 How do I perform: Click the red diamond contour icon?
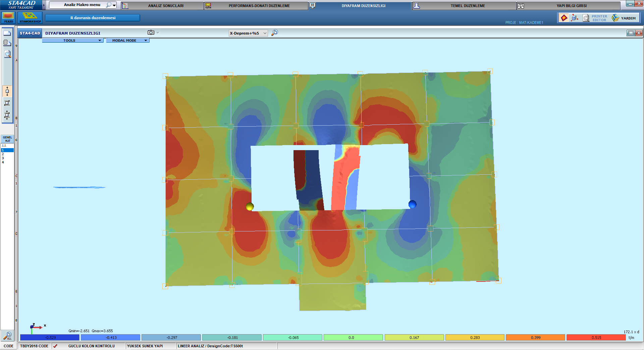[x=564, y=18]
